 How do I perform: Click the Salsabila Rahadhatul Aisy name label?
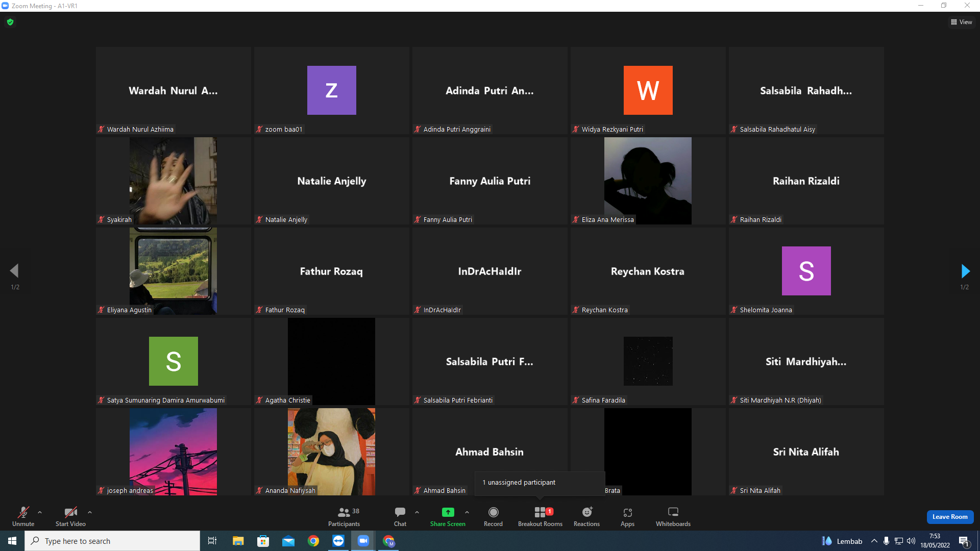coord(777,129)
